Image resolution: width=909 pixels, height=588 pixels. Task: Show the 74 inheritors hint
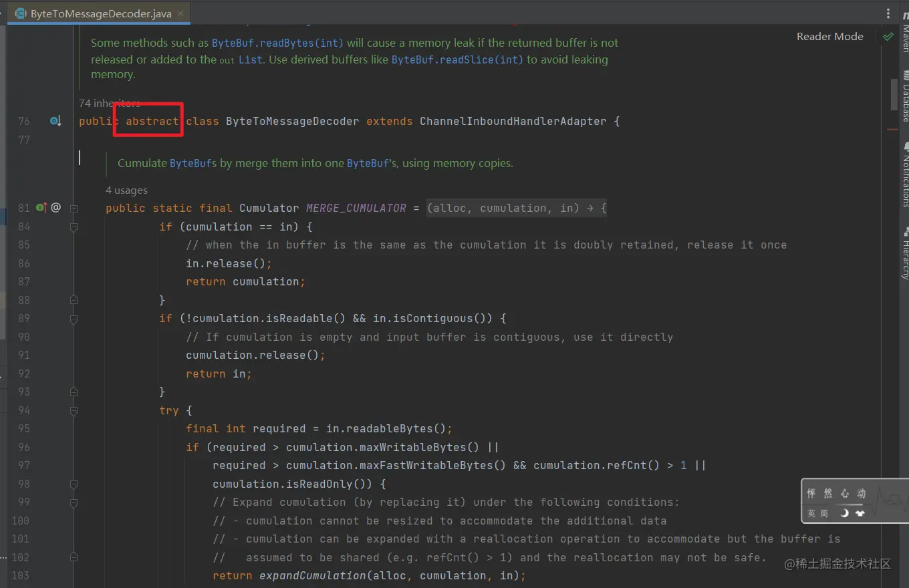pos(110,104)
